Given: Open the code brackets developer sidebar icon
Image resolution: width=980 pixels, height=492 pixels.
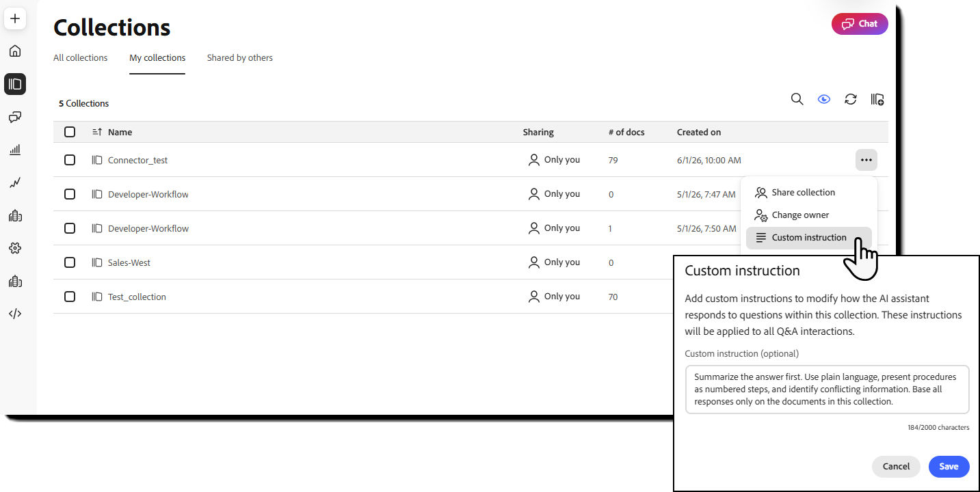Looking at the screenshot, I should click(15, 314).
